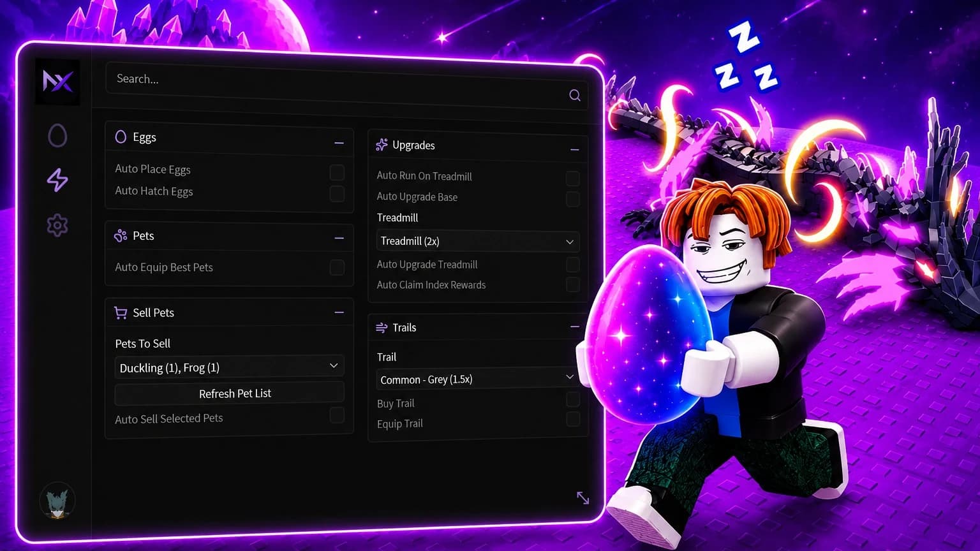Viewport: 980px width, 551px height.
Task: Click the Trail label above dropdown
Action: coord(386,357)
